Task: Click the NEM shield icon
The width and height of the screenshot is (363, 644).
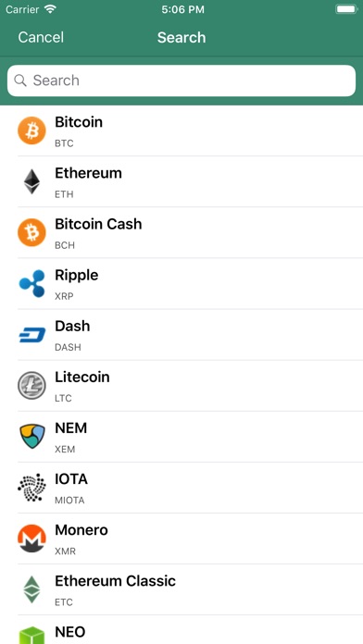Action: point(31,436)
